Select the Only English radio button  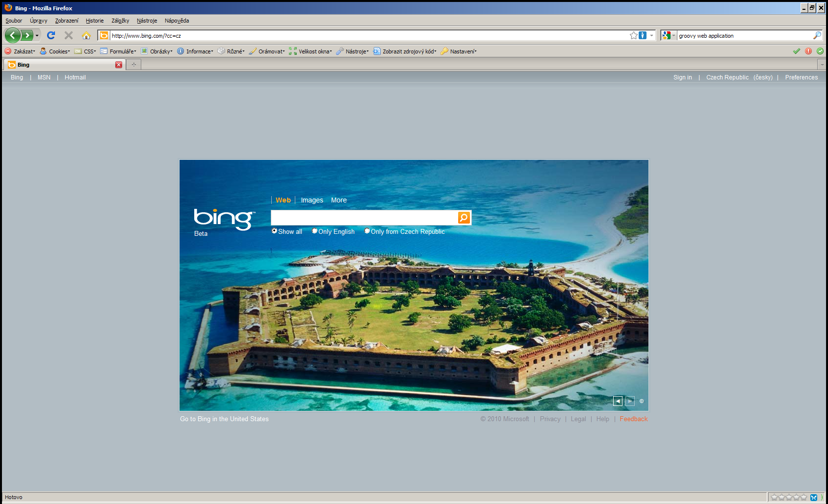pyautogui.click(x=315, y=231)
